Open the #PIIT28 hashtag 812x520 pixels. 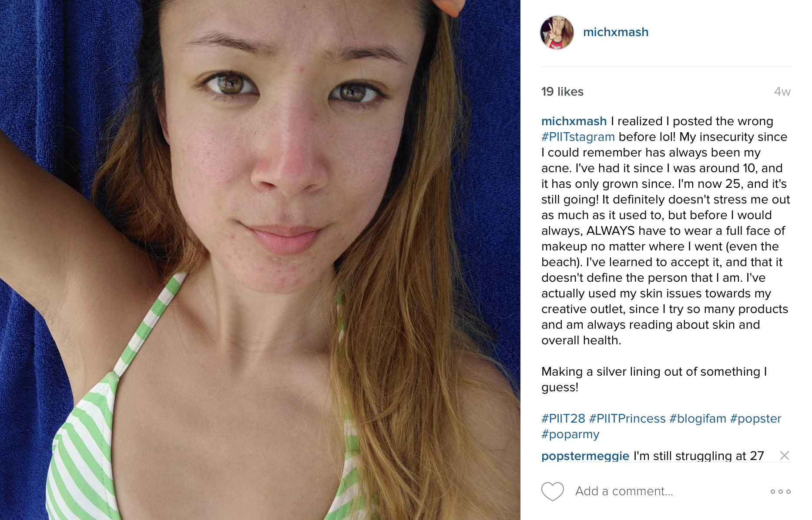[x=563, y=418]
